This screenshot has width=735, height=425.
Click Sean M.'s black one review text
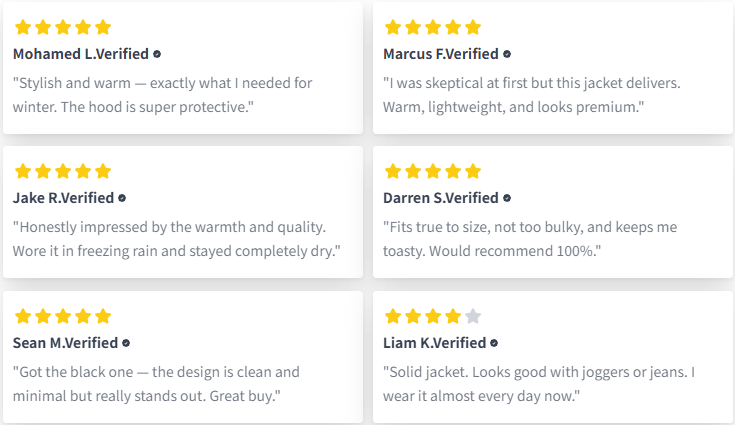[156, 384]
